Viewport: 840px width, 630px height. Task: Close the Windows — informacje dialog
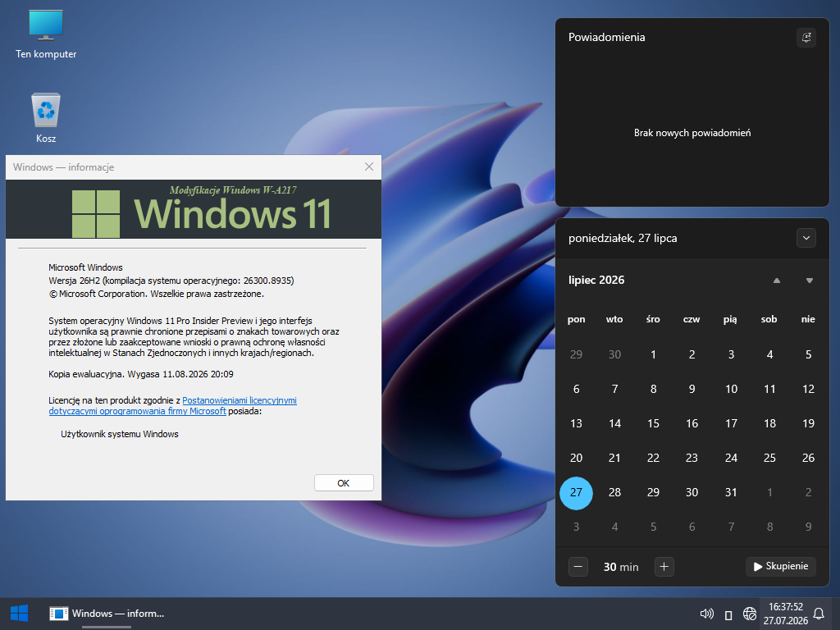coord(369,167)
